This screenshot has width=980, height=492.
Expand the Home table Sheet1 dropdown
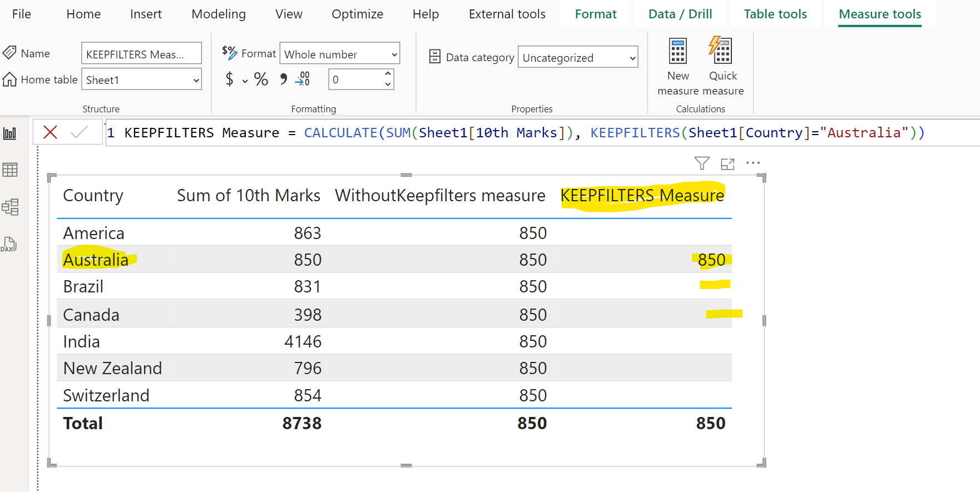click(141, 79)
